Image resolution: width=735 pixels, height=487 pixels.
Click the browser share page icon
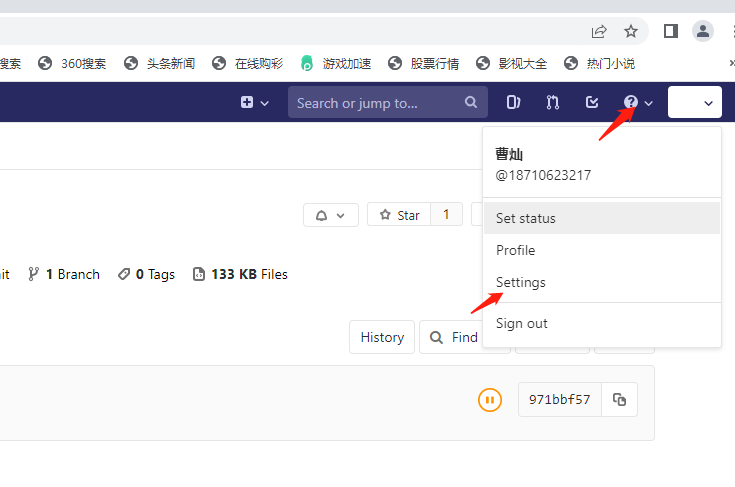pos(599,31)
